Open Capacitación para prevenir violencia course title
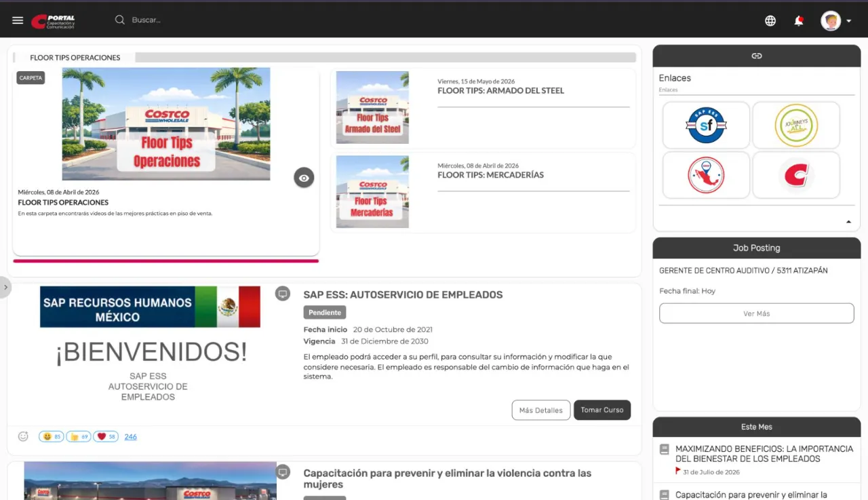Screen dimensions: 868x500 pos(448,478)
